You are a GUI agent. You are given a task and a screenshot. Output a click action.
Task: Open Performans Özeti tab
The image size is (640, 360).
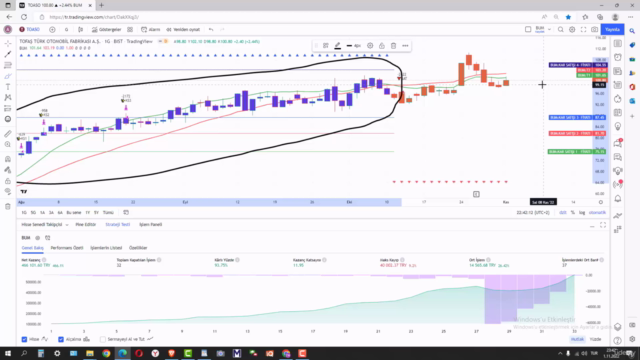pos(67,248)
